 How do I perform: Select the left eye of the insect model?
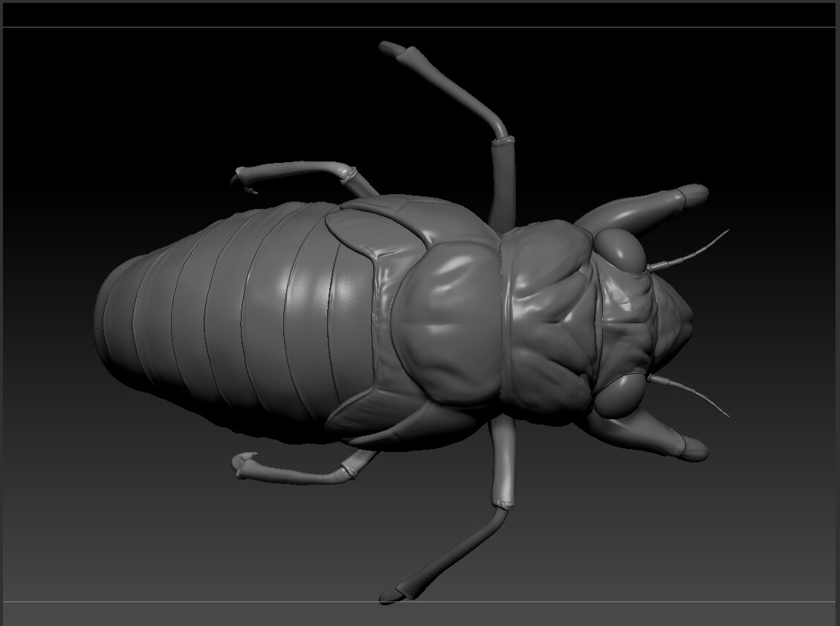click(x=621, y=249)
